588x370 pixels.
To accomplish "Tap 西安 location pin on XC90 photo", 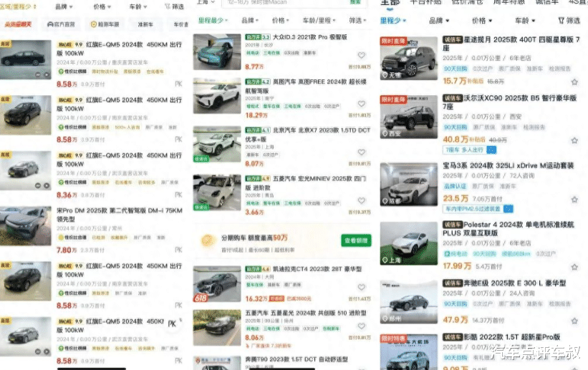I will [x=385, y=133].
